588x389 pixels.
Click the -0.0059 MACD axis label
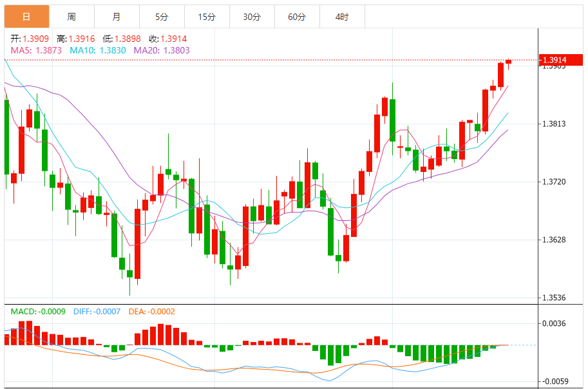coord(554,381)
